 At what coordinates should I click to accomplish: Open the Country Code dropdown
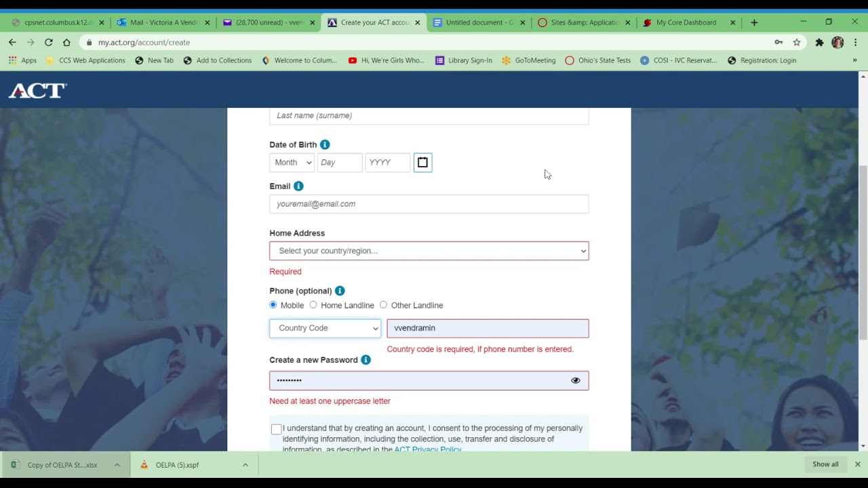(x=325, y=328)
